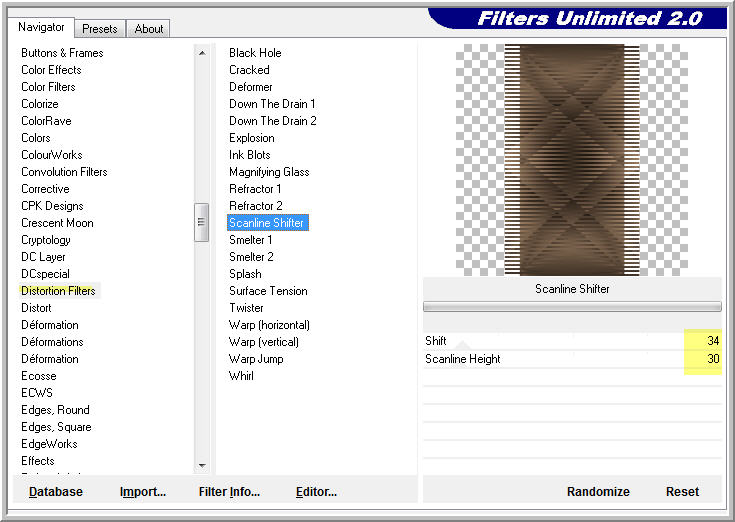Choose the Scanline Shifter filter
The image size is (735, 522).
pyautogui.click(x=268, y=223)
